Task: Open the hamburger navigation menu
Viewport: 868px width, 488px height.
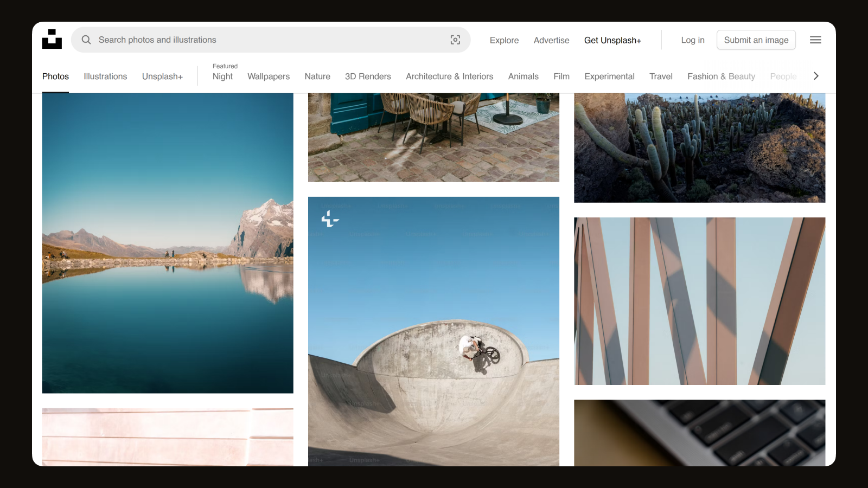Action: (815, 40)
